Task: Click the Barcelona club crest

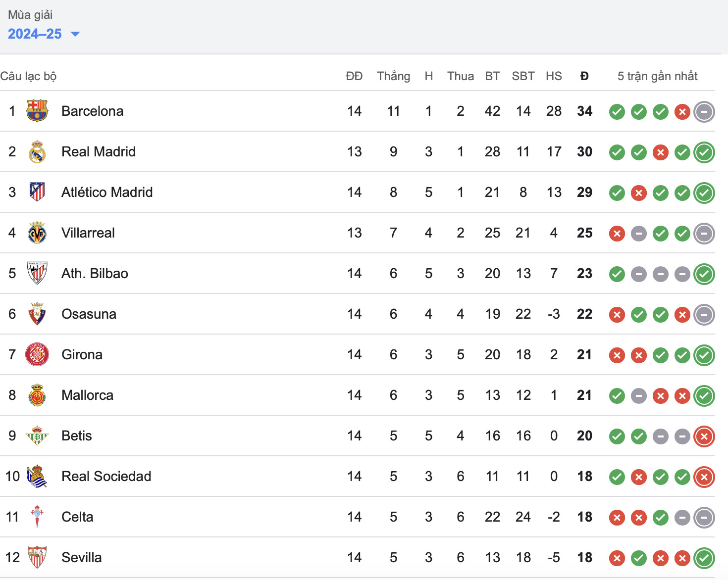Action: [x=37, y=111]
